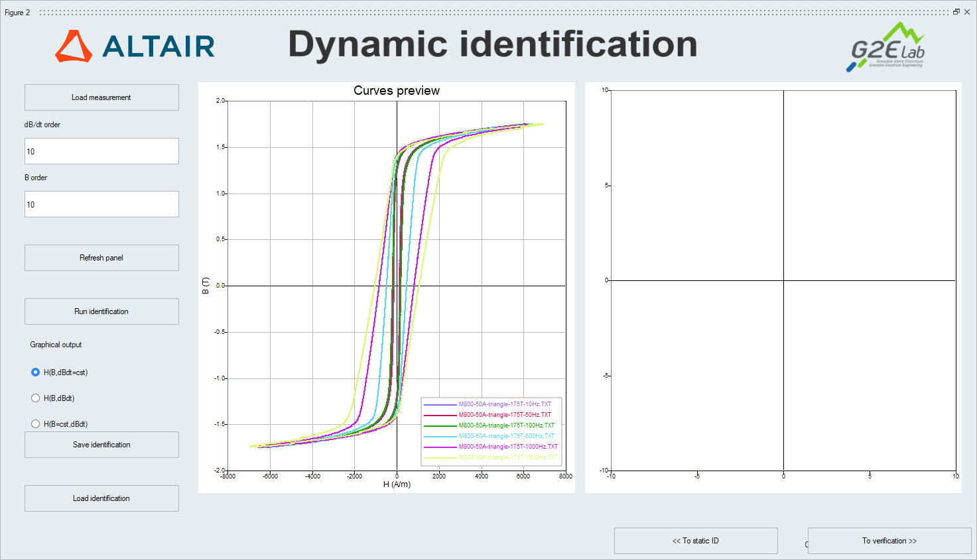This screenshot has width=977, height=560.
Task: Select the 1000Hz legend entry
Action: (507, 447)
